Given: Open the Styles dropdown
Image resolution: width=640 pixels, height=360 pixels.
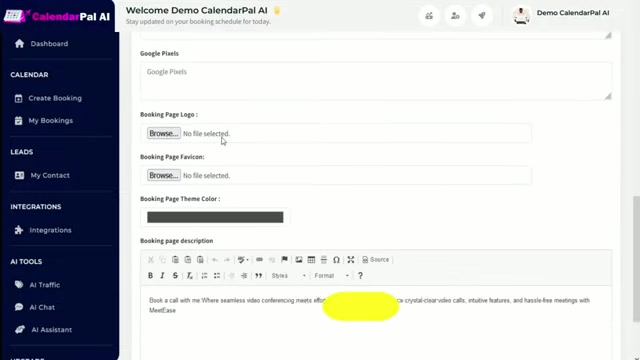Looking at the screenshot, I should point(288,276).
